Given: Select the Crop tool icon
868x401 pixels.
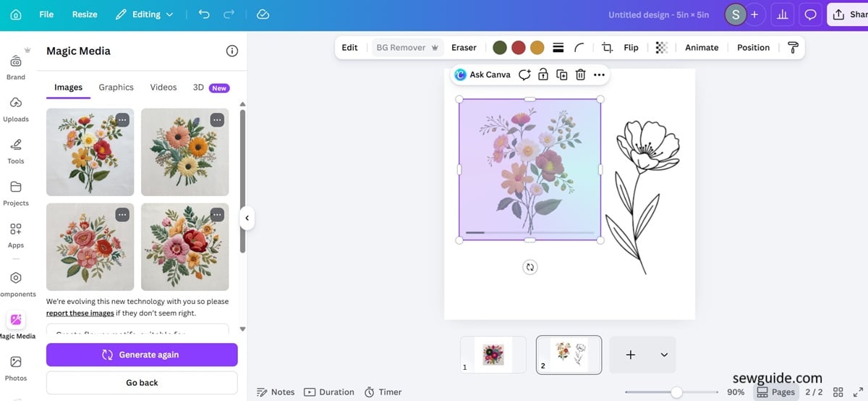Looking at the screenshot, I should click(608, 48).
